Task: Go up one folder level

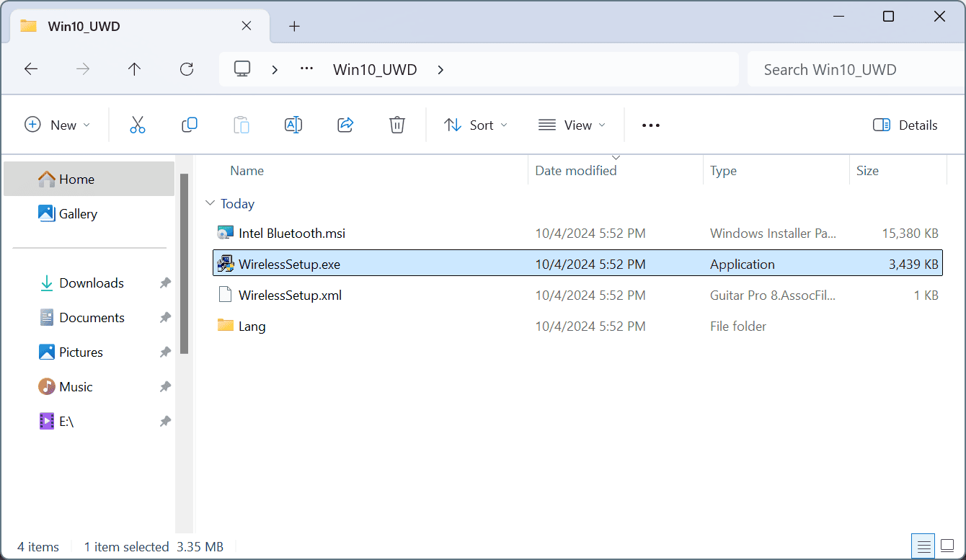Action: tap(135, 69)
